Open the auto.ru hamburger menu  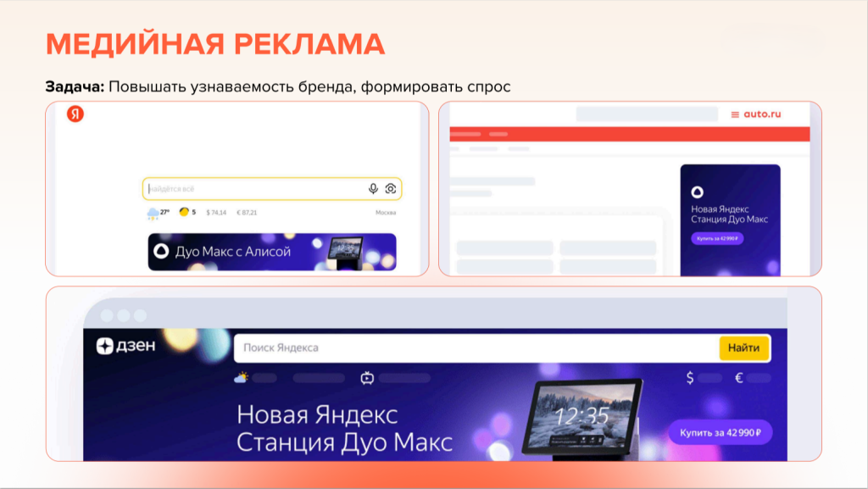click(x=734, y=114)
